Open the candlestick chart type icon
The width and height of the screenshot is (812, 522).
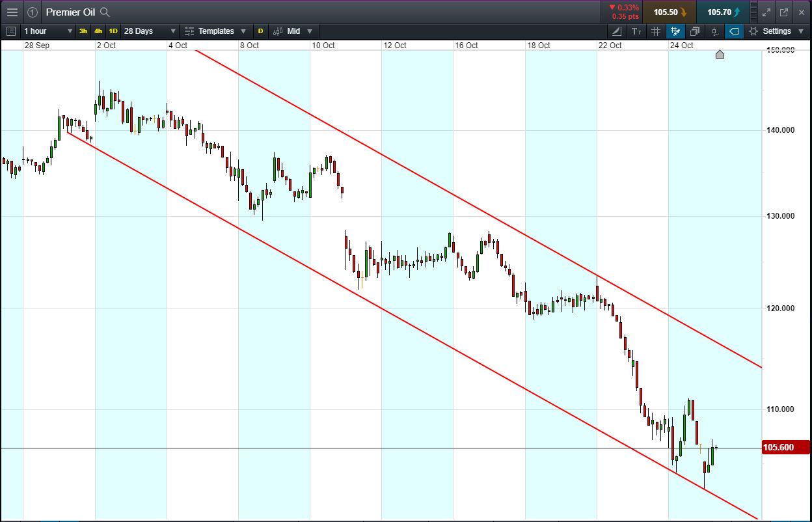[714, 31]
